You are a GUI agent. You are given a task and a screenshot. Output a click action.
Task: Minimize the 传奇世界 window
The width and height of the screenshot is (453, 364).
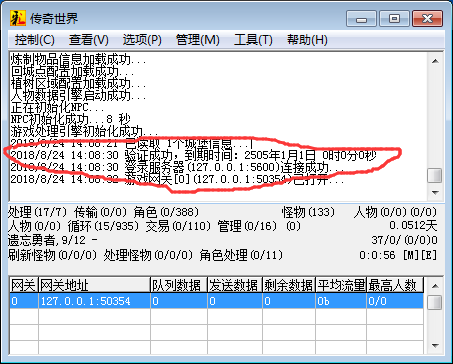(361, 19)
